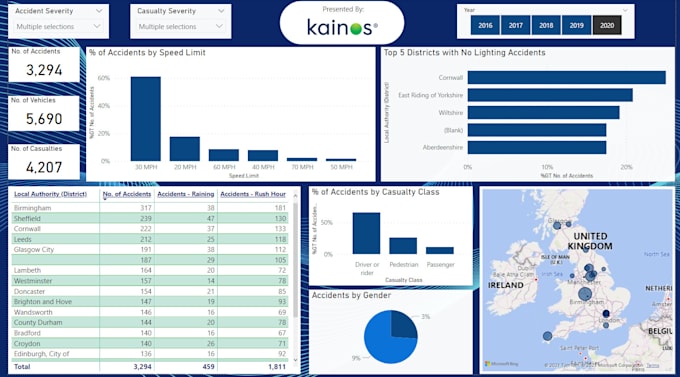Select the Croydon row in the table
The height and width of the screenshot is (377, 680).
pos(150,343)
